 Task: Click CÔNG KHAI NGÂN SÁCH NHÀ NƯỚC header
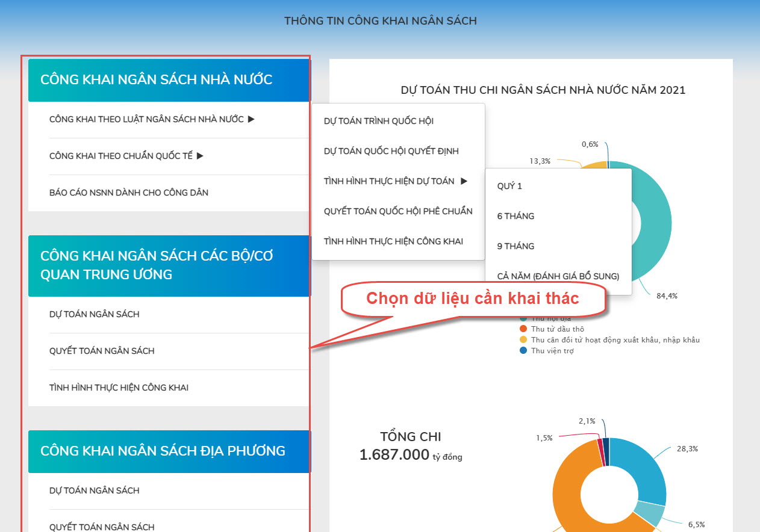click(x=169, y=80)
